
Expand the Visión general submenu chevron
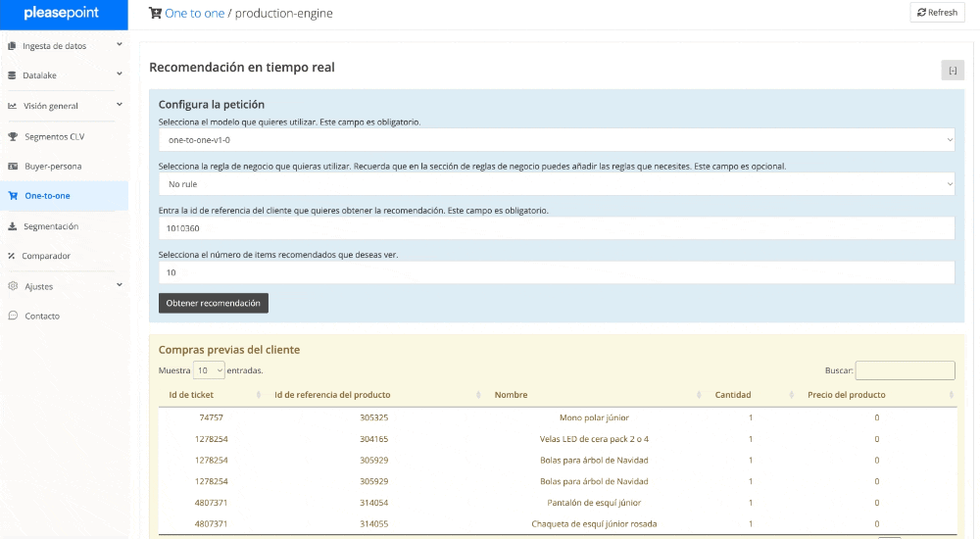tap(120, 105)
